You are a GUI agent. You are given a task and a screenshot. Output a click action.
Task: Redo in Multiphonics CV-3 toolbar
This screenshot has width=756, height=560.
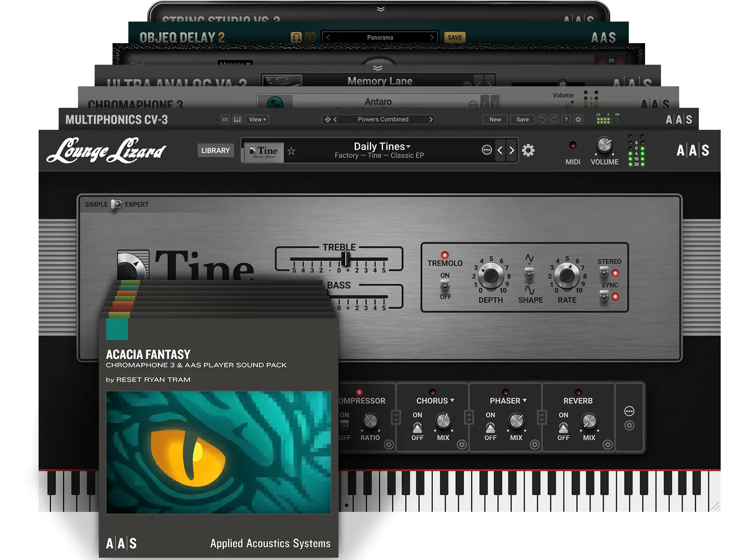click(x=554, y=120)
